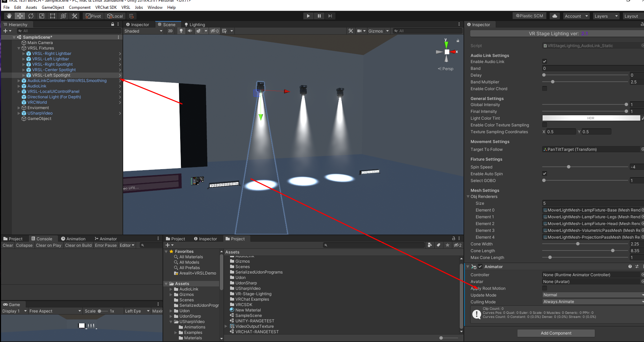Toggle hidden packages visibility in Project
Screen dimensions: 644x342
pyautogui.click(x=457, y=245)
